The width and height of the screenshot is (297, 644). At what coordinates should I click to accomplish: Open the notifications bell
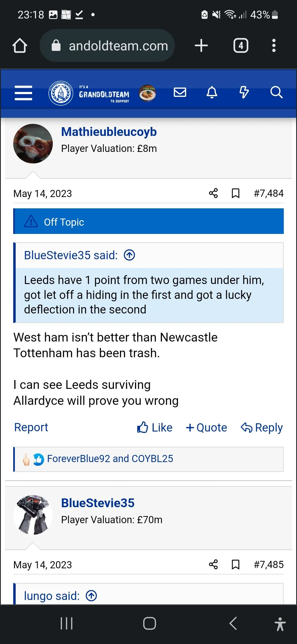point(212,92)
